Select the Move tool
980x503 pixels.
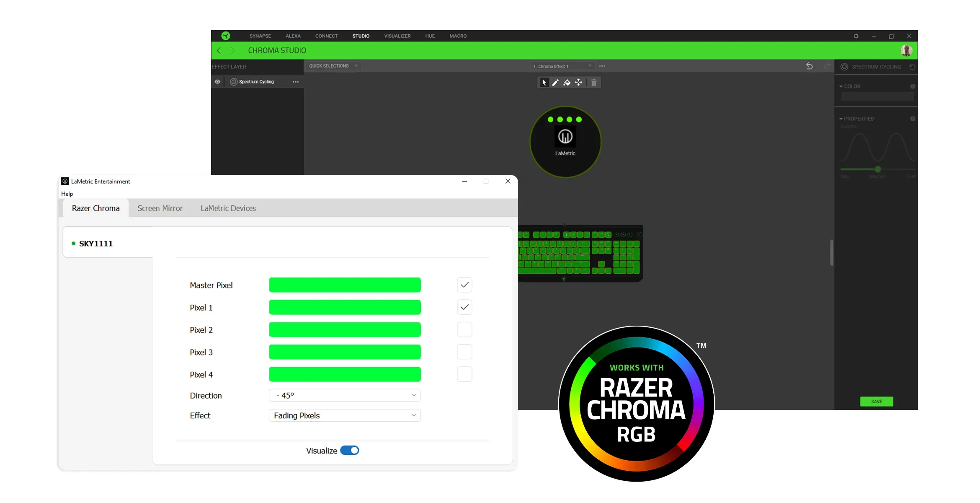pyautogui.click(x=579, y=83)
